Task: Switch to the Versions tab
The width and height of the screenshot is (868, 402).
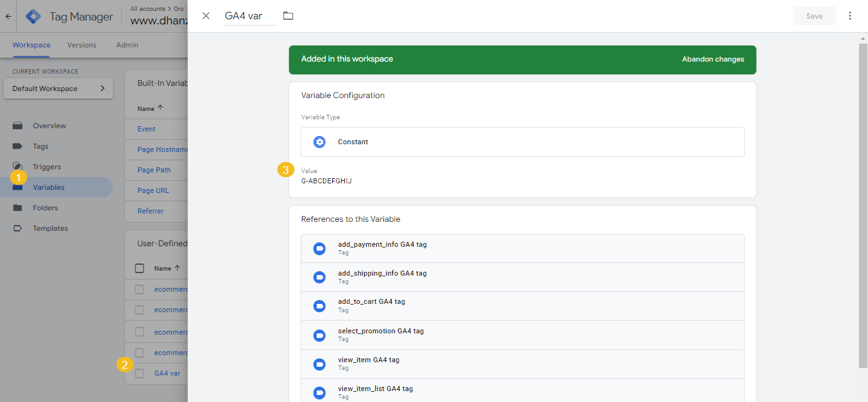Action: click(x=81, y=45)
